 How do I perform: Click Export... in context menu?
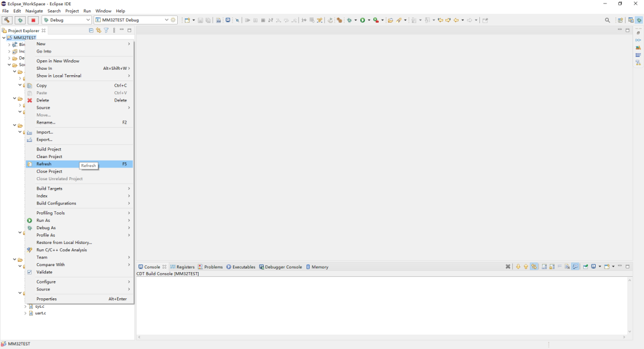80,140
